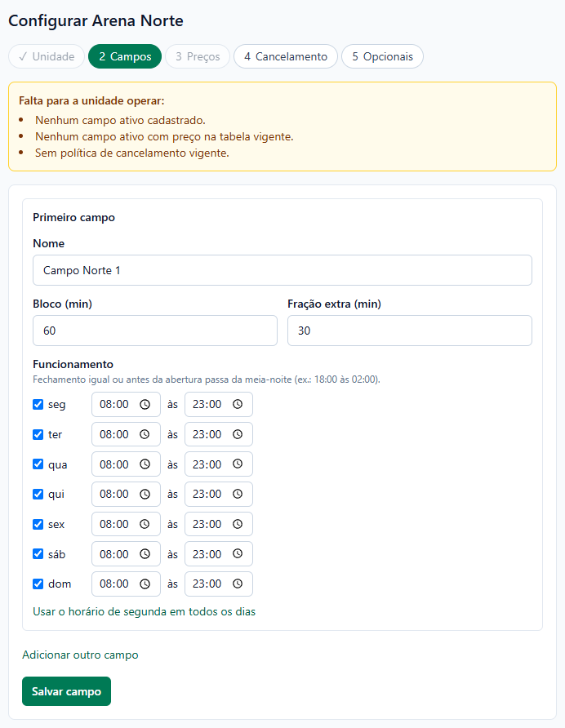
Task: Uncheck the dom day checkbox
Action: pyautogui.click(x=38, y=584)
